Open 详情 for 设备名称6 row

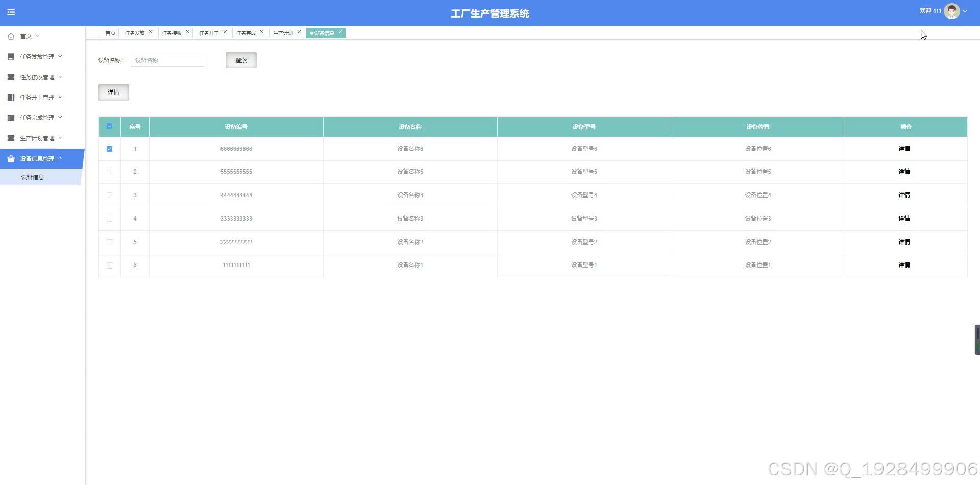click(904, 149)
